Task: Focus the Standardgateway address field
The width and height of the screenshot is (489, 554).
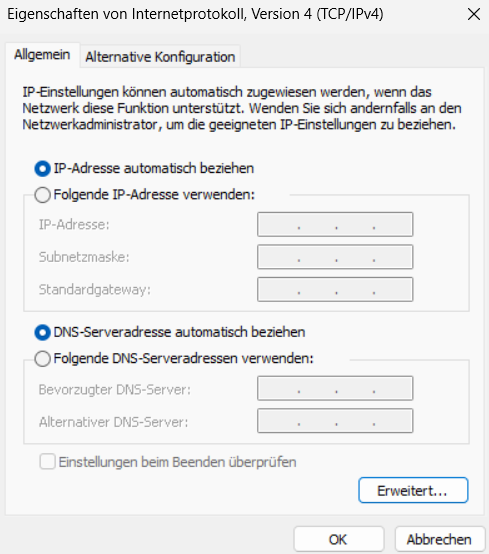Action: 335,289
